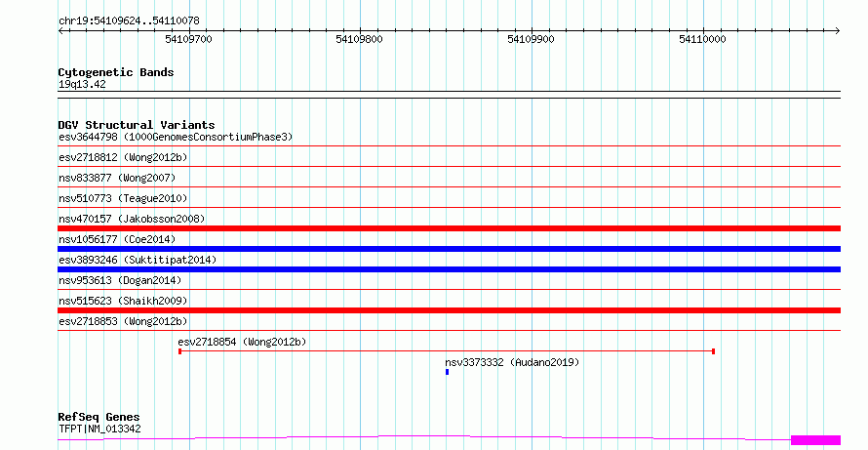This screenshot has height=450, width=868.
Task: Open the nsv833877 (Wong2007) variant
Action: click(x=117, y=178)
